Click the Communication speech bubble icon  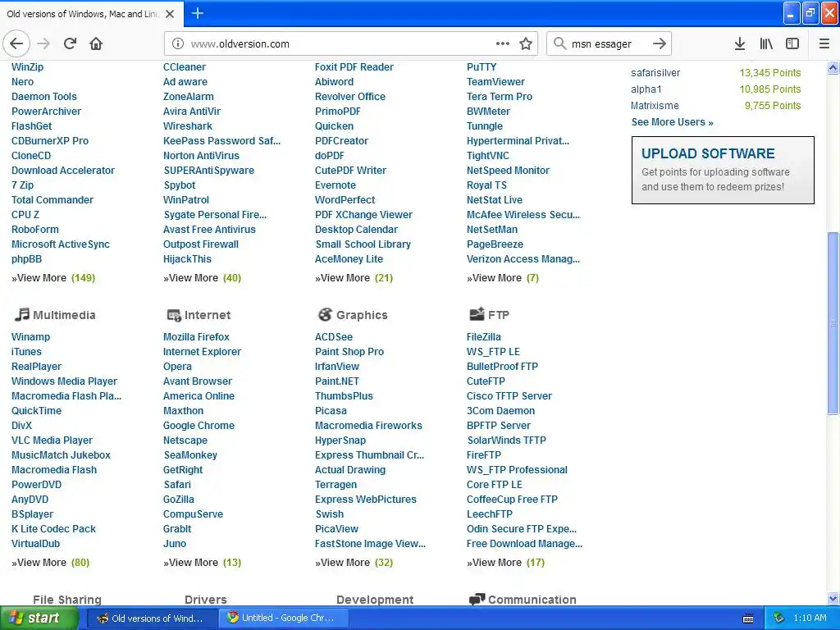(477, 600)
